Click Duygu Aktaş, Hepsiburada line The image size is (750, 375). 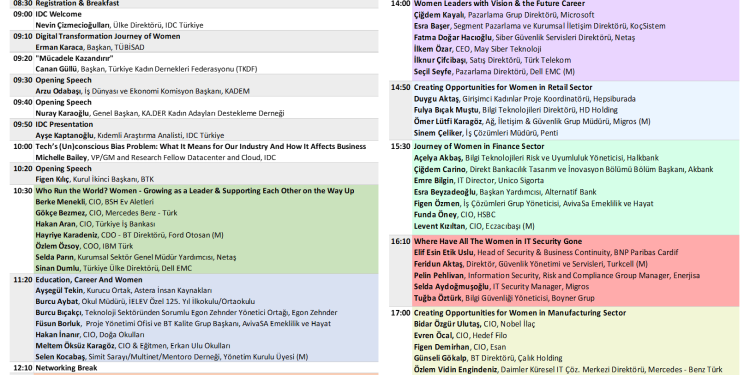(x=525, y=99)
